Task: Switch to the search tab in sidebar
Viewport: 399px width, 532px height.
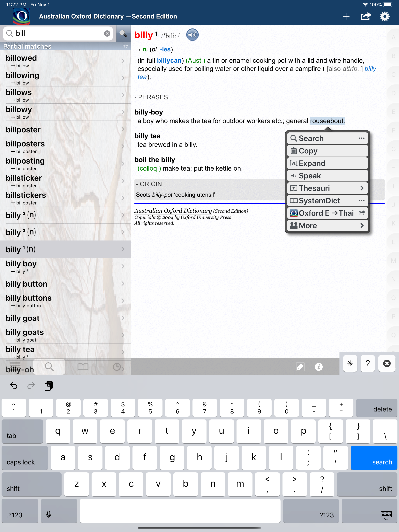Action: click(x=49, y=367)
